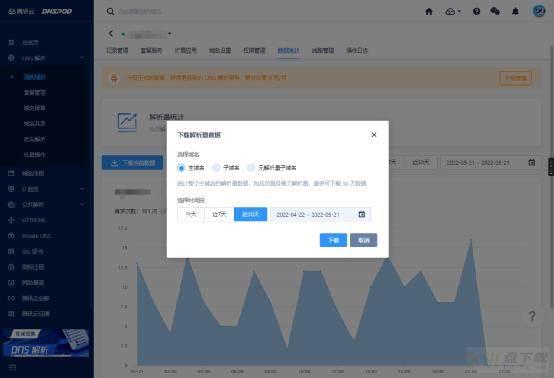
Task: Switch to the 数据统计 tab
Action: pyautogui.click(x=288, y=51)
